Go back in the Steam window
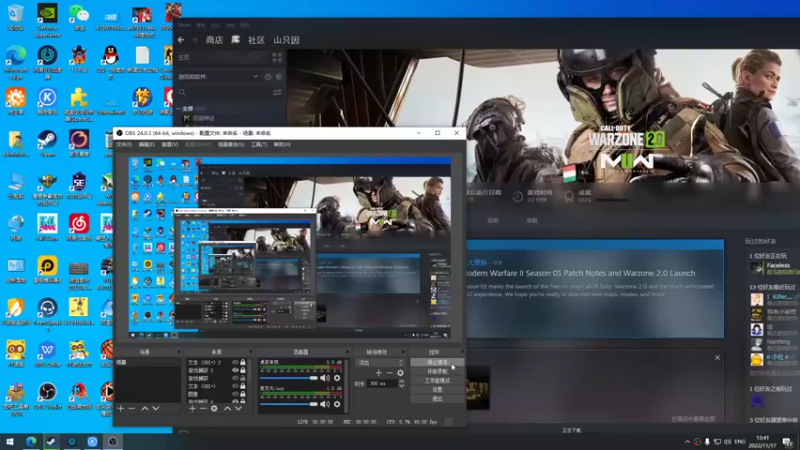This screenshot has height=450, width=800. (x=181, y=40)
